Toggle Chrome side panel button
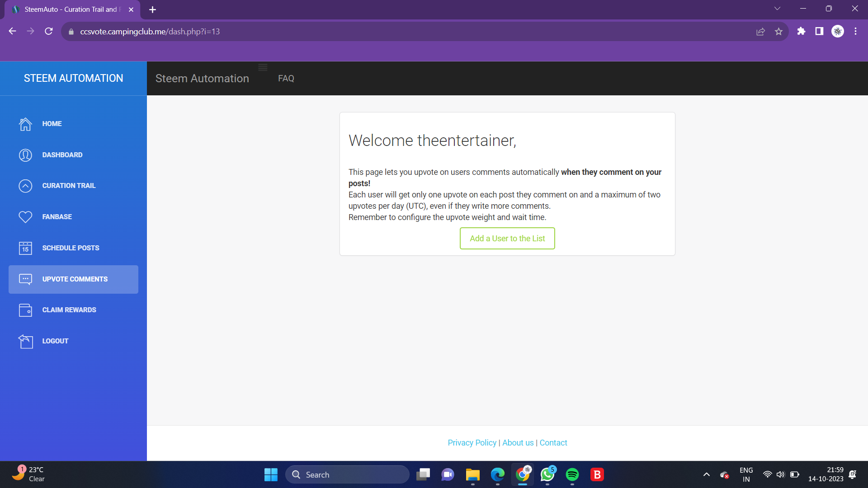Image resolution: width=868 pixels, height=488 pixels. coord(819,31)
